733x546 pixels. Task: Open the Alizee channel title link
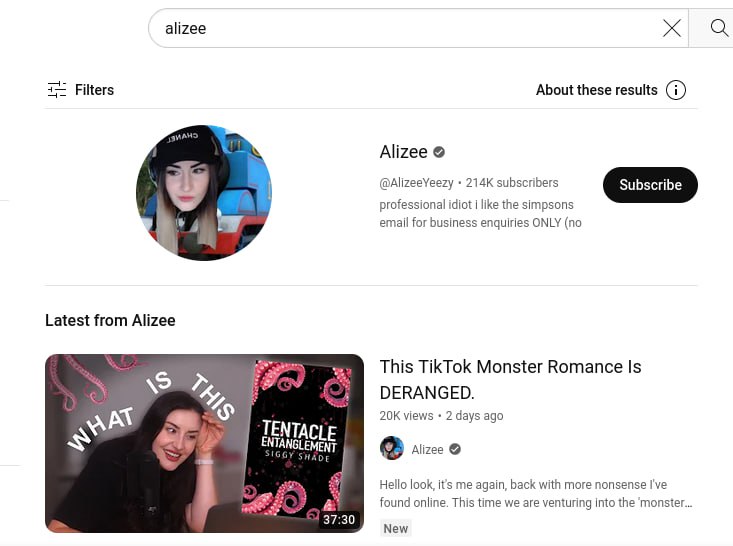(403, 152)
